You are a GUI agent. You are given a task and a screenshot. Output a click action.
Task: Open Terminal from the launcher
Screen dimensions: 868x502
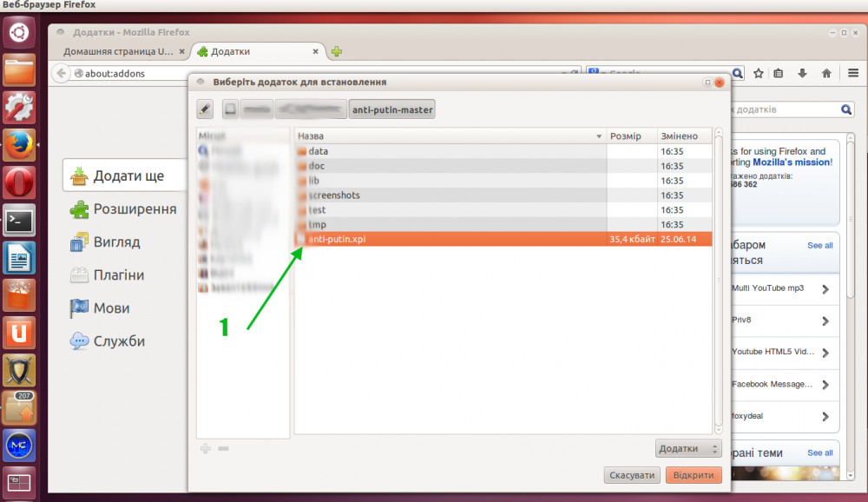(x=19, y=221)
